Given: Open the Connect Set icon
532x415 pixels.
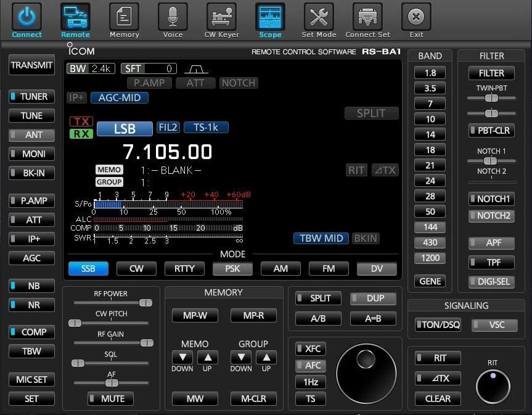Looking at the screenshot, I should 367,17.
